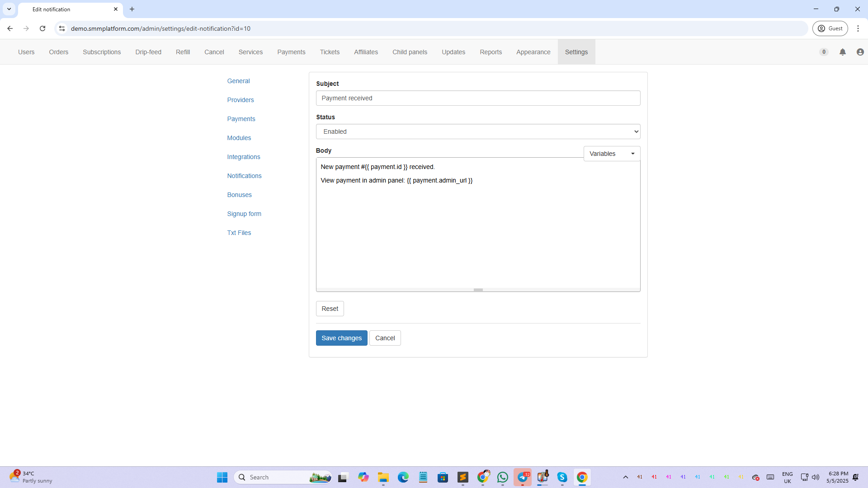Open the Status dropdown showing Enabled

click(x=478, y=131)
